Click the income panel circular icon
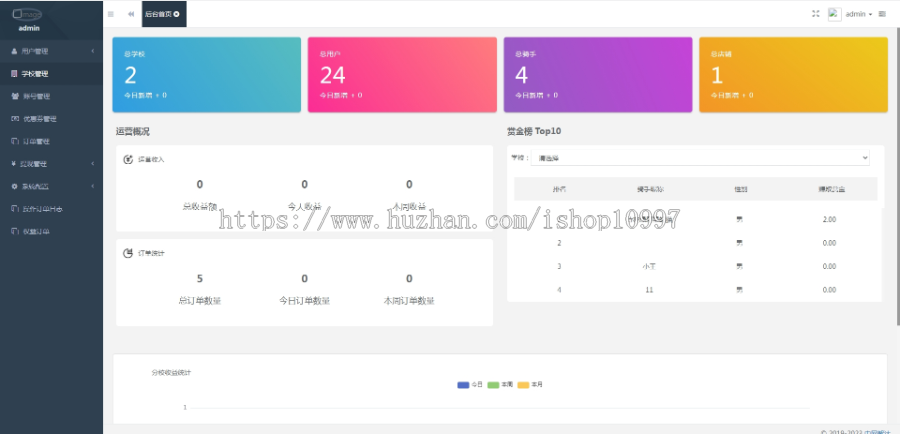The height and width of the screenshot is (434, 900). click(129, 159)
